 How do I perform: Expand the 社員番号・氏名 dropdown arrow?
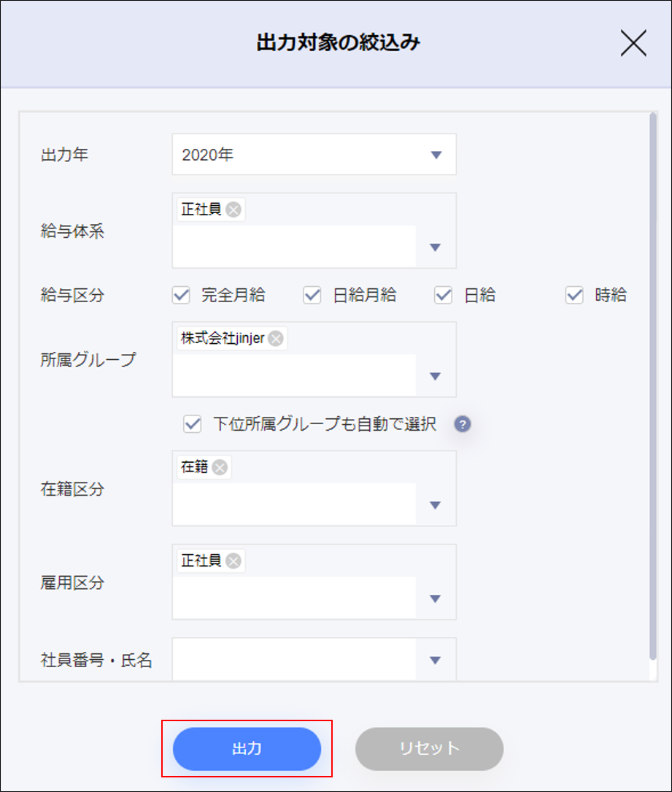click(x=436, y=661)
